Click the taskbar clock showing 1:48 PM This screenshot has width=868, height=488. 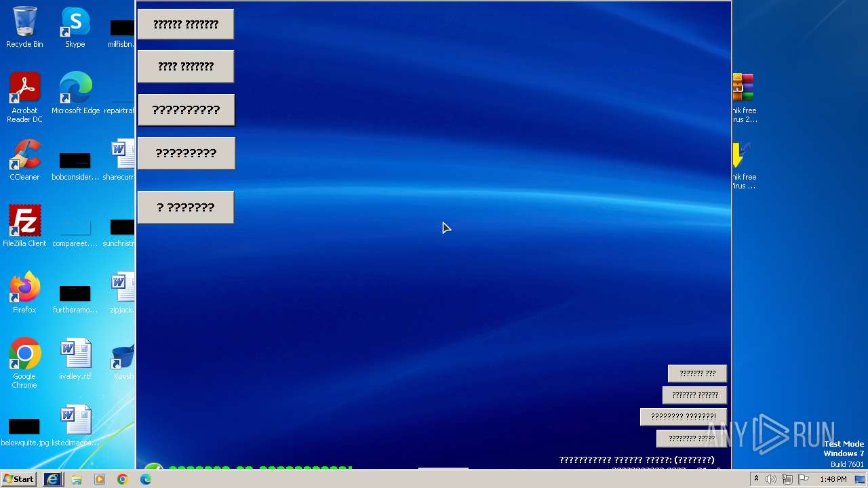pyautogui.click(x=833, y=479)
